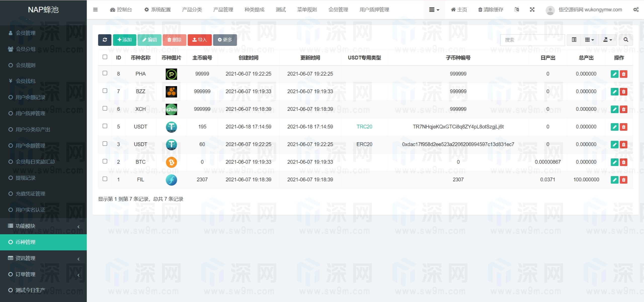
Task: Click the fullscreen expand icon in header
Action: [x=532, y=10]
